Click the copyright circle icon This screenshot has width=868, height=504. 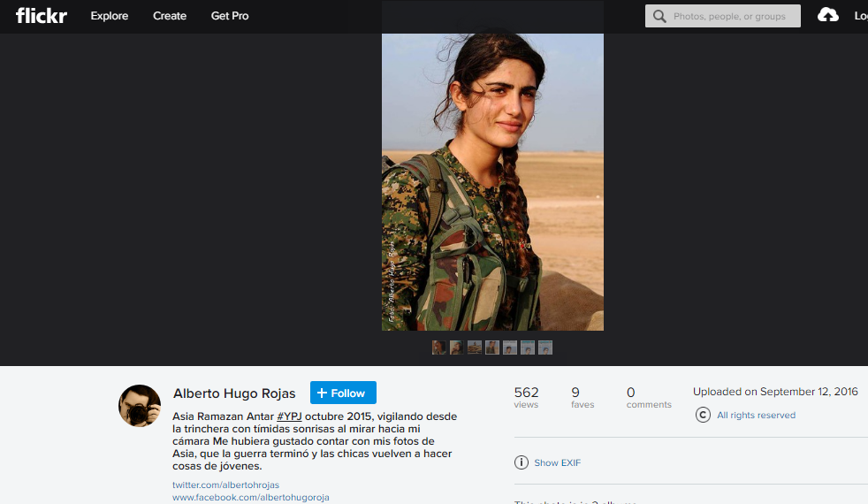[703, 415]
